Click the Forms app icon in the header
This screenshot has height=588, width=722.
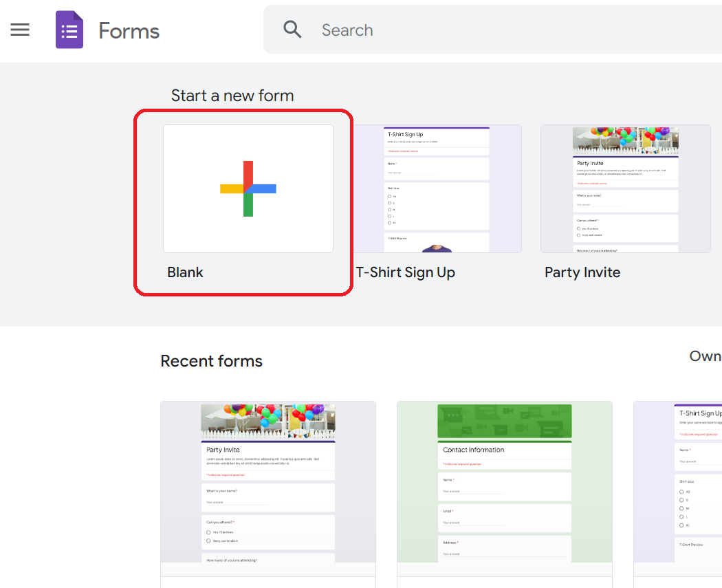69,29
